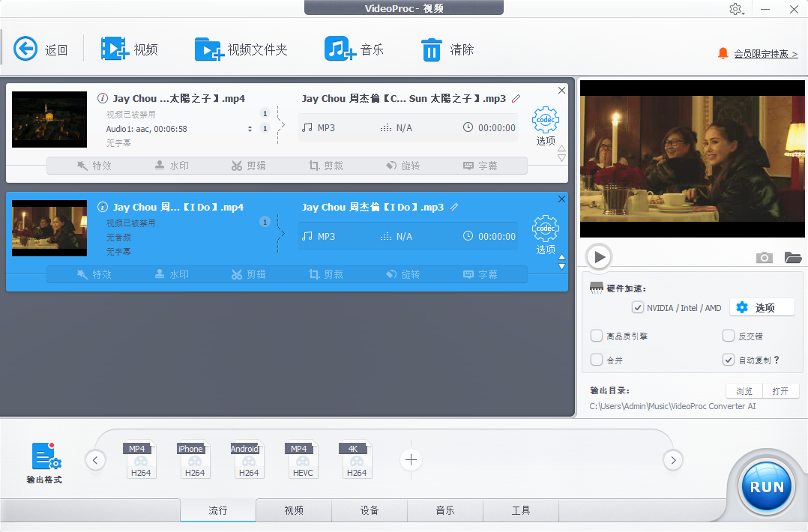808x532 pixels.
Task: Open codec 选项 for the 太陽之子 item
Action: [545, 126]
